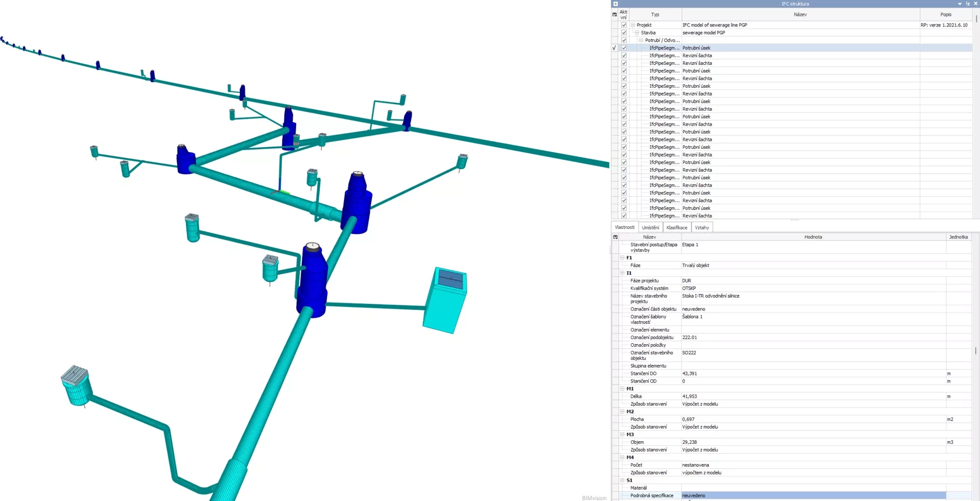Screen dimensions: 980x501
Task: Open the Klasifikace tab
Action: coord(677,228)
